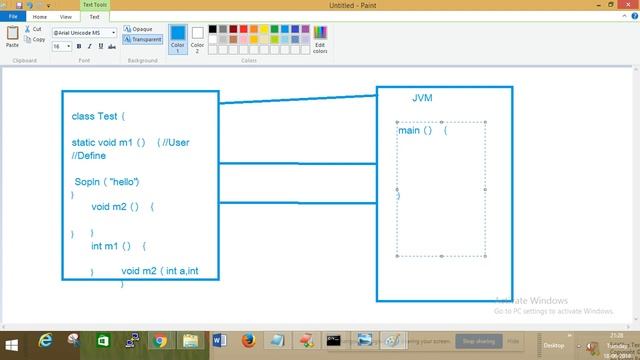640x360 pixels.
Task: Pick the yellow color swatch
Action: click(x=264, y=29)
